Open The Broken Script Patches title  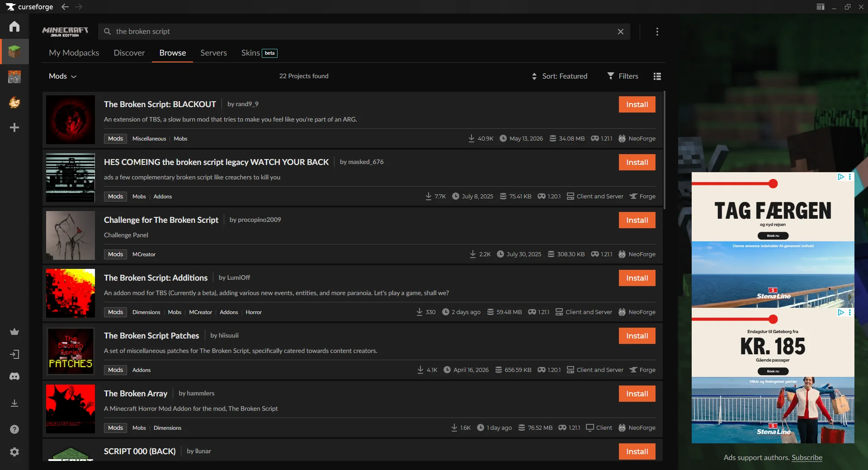[x=151, y=336]
